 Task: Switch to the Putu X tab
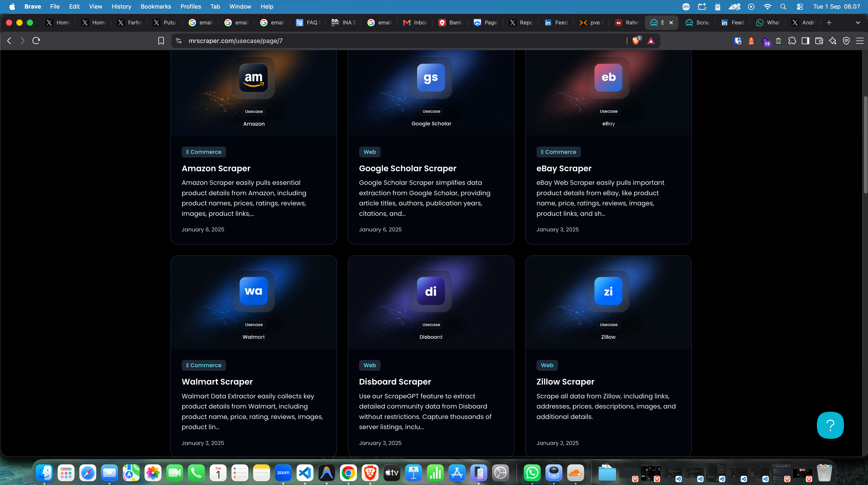click(165, 23)
